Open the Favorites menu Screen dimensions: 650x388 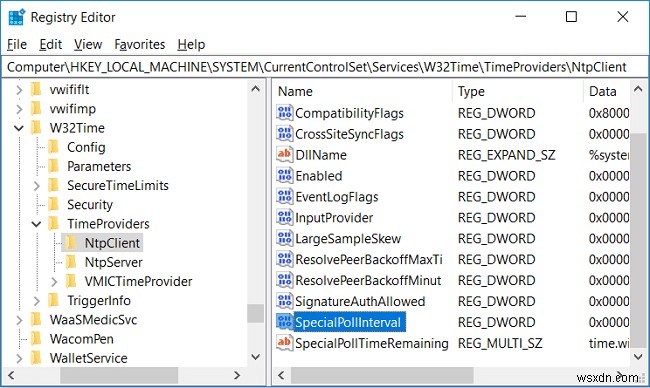pyautogui.click(x=140, y=44)
